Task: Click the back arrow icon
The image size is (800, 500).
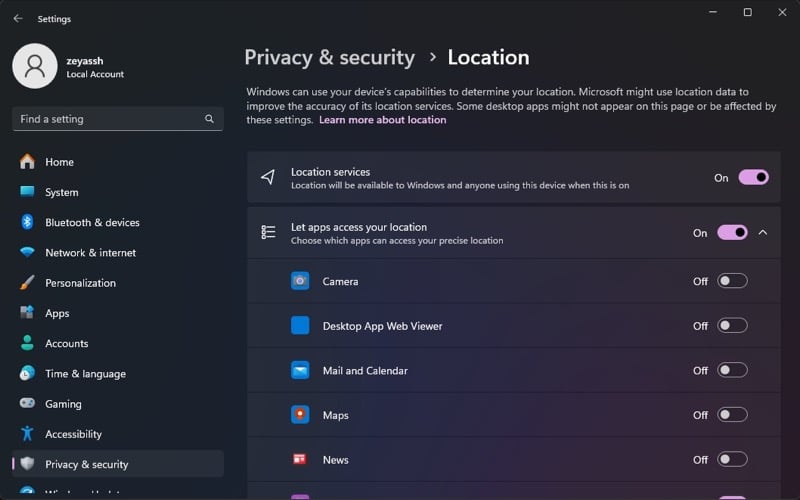Action: (18, 18)
